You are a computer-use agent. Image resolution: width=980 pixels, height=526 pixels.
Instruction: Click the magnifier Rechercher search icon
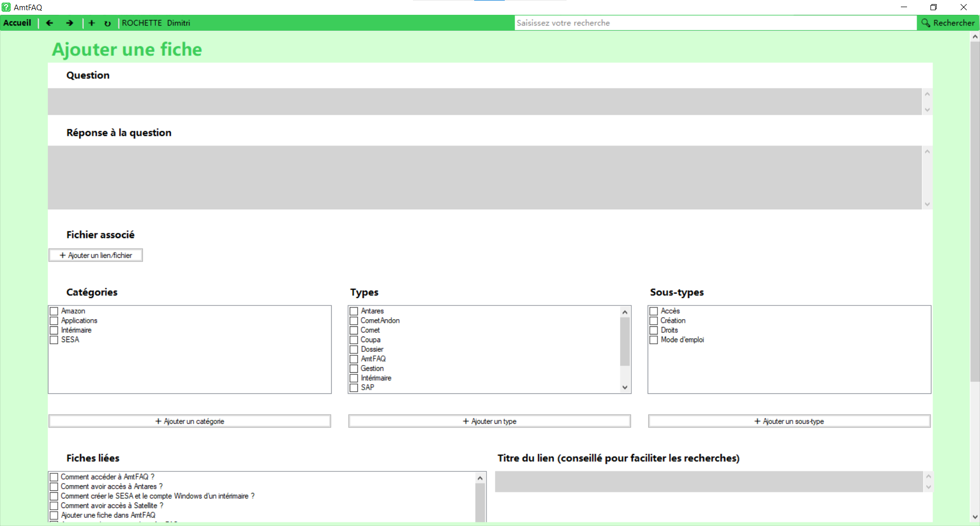tap(926, 23)
